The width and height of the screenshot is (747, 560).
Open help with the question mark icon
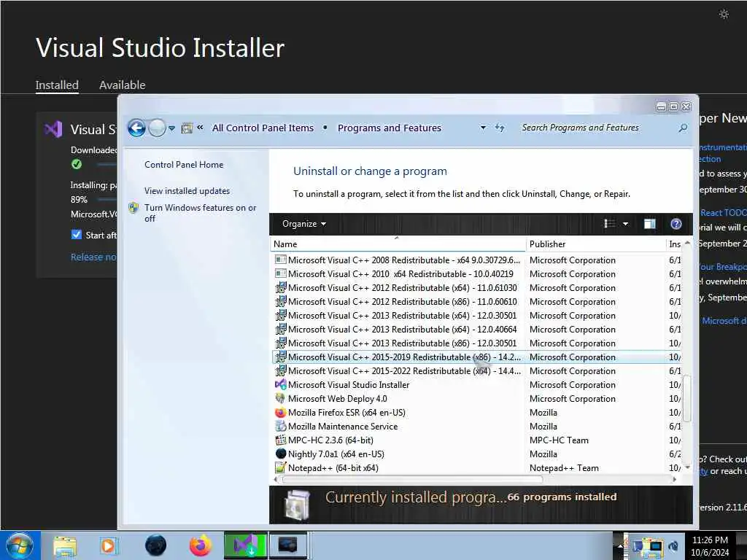676,224
